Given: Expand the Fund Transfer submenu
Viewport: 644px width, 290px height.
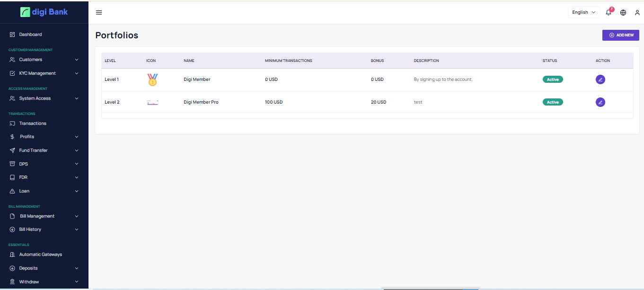Looking at the screenshot, I should (44, 150).
